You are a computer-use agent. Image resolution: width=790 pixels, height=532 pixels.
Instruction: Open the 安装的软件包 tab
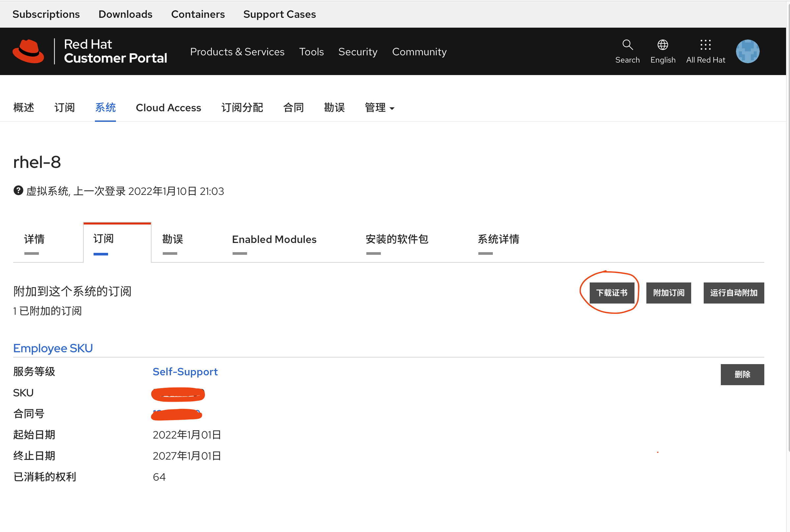[x=397, y=239]
